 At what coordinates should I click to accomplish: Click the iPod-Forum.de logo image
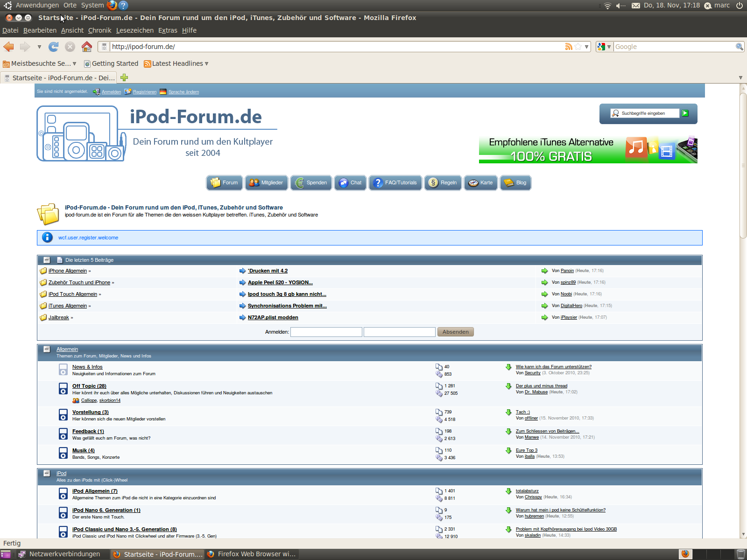[x=157, y=133]
